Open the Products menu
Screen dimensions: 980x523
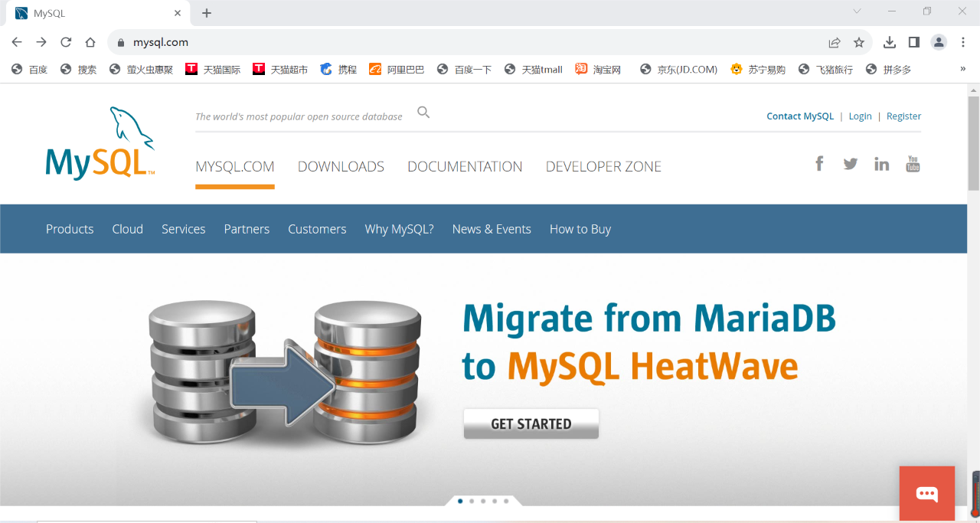tap(70, 229)
